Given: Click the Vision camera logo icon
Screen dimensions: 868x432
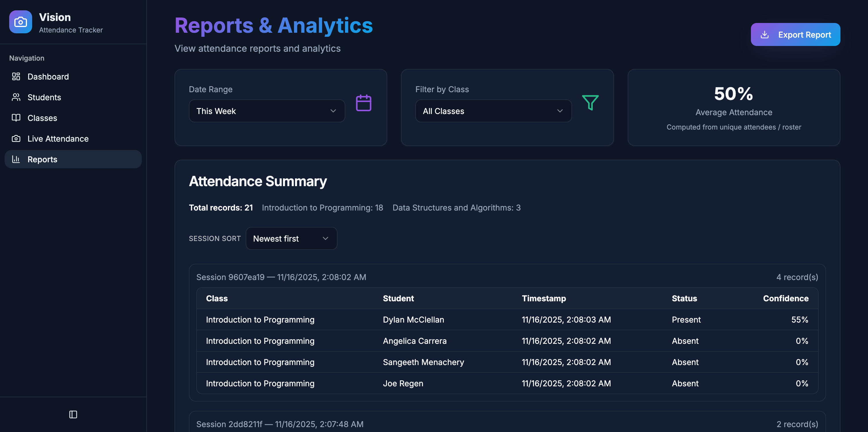Looking at the screenshot, I should tap(21, 22).
